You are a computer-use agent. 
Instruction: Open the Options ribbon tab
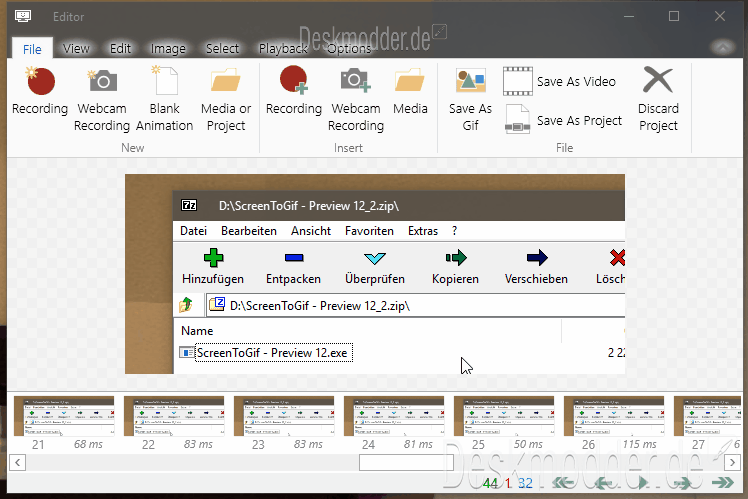[x=349, y=49]
